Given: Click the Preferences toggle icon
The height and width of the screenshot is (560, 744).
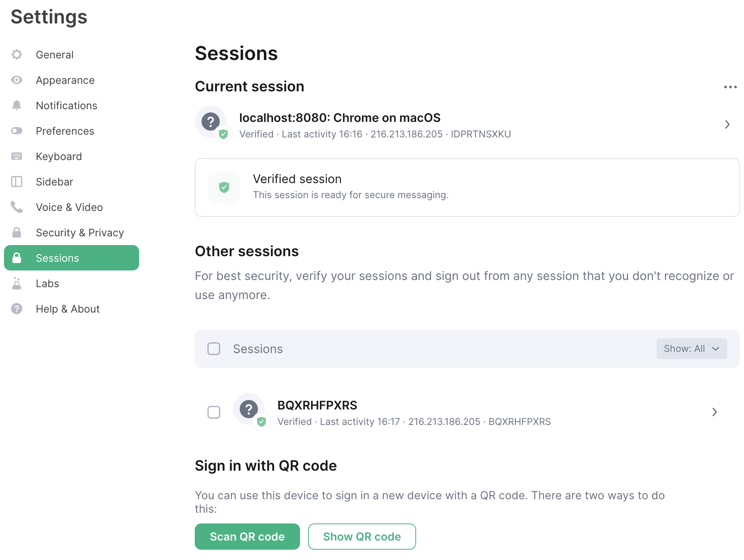Looking at the screenshot, I should 17,131.
